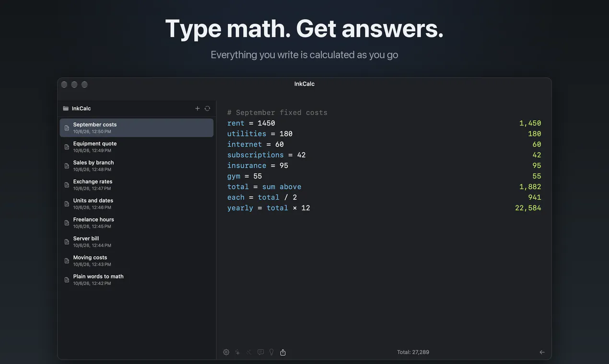This screenshot has height=364, width=609.
Task: Click the result value 1,882
Action: (x=530, y=187)
